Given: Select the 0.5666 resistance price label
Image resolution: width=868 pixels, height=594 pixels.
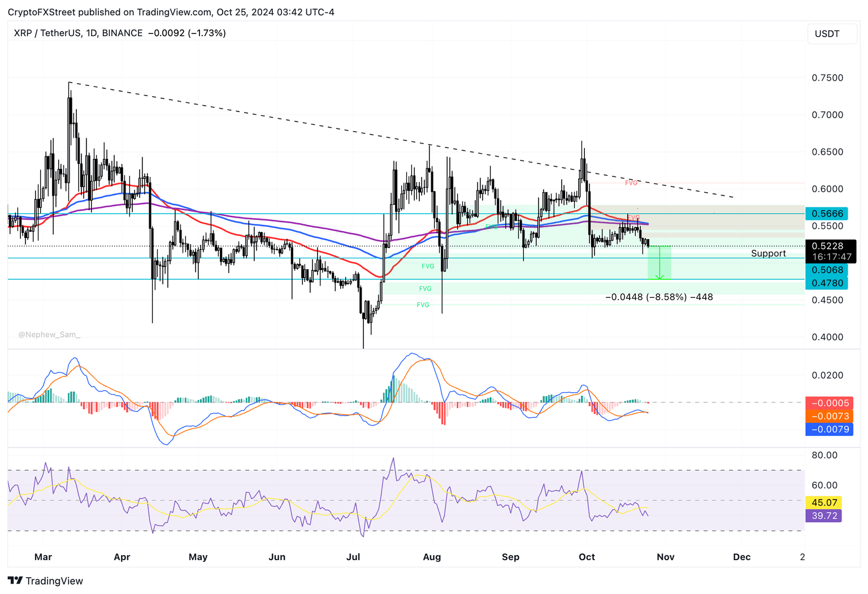Looking at the screenshot, I should [827, 214].
